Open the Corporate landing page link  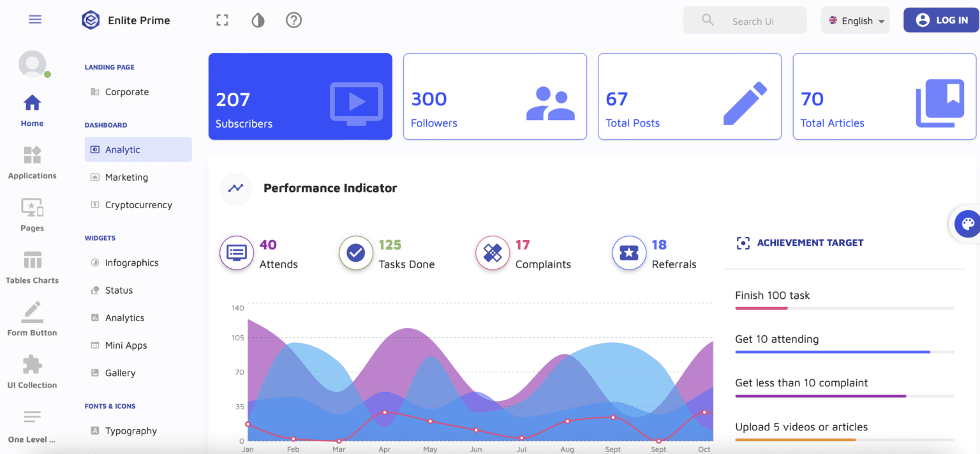point(125,91)
